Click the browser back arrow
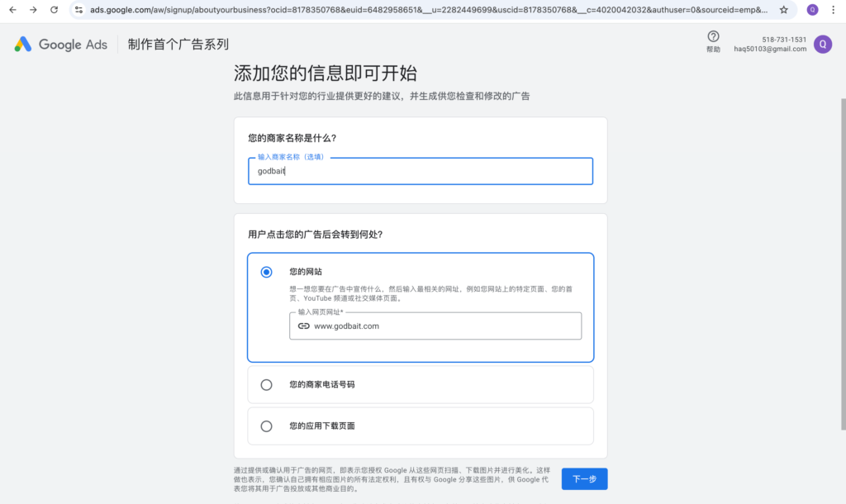 (12, 10)
